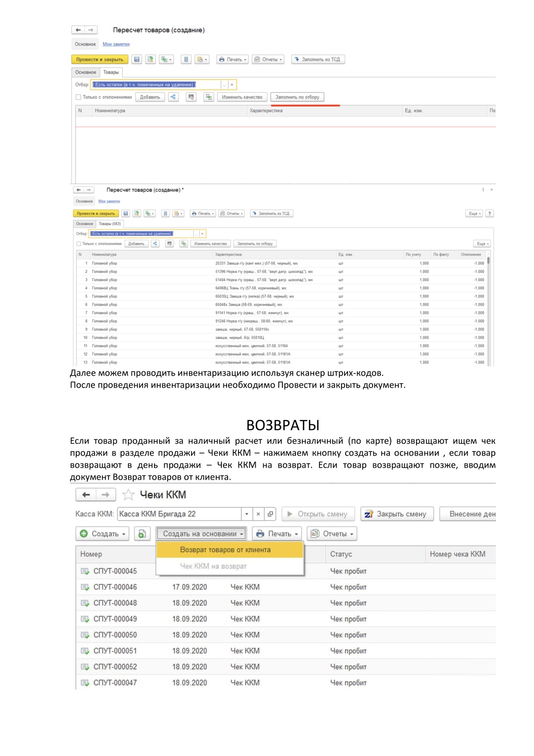Select Чек ККМ на возврат menu item

(230, 566)
